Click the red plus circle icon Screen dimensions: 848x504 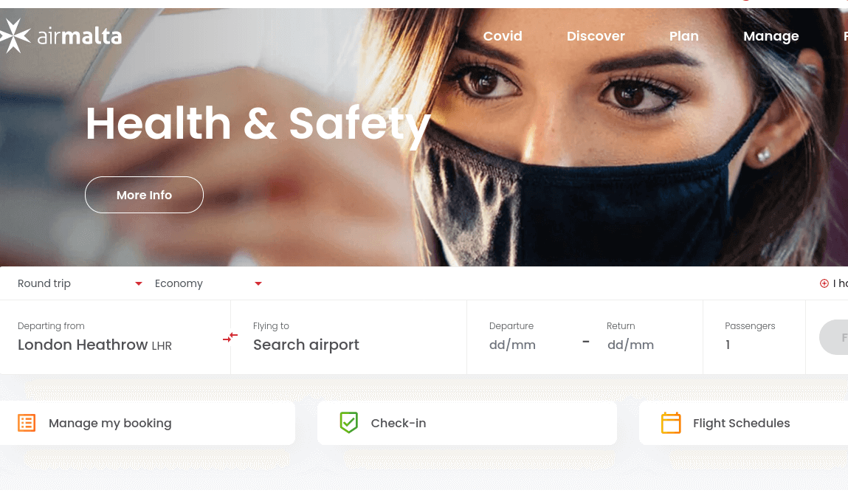pos(824,283)
